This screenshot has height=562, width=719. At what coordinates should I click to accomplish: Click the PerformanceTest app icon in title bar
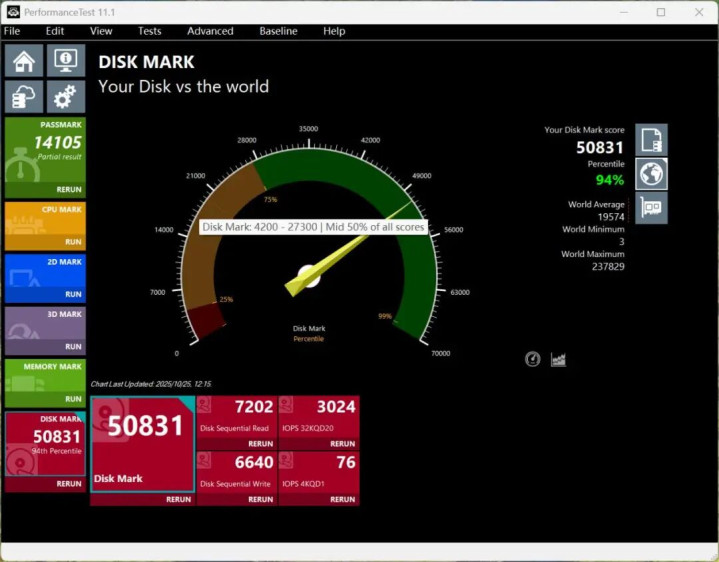tap(13, 11)
